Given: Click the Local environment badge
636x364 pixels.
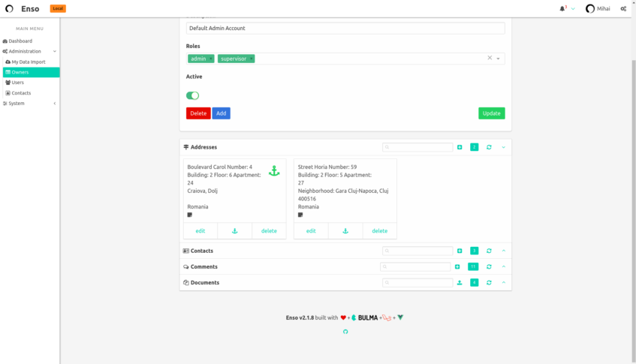Looking at the screenshot, I should click(58, 8).
